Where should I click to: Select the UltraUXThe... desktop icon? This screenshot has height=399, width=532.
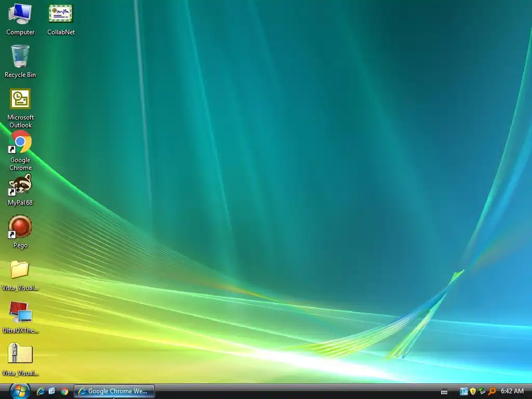tap(20, 317)
